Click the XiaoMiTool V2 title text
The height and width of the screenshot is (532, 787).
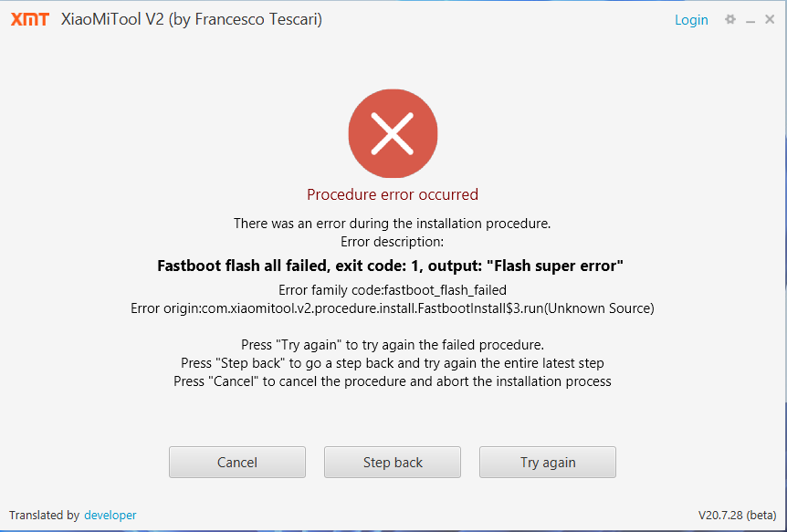(x=191, y=19)
